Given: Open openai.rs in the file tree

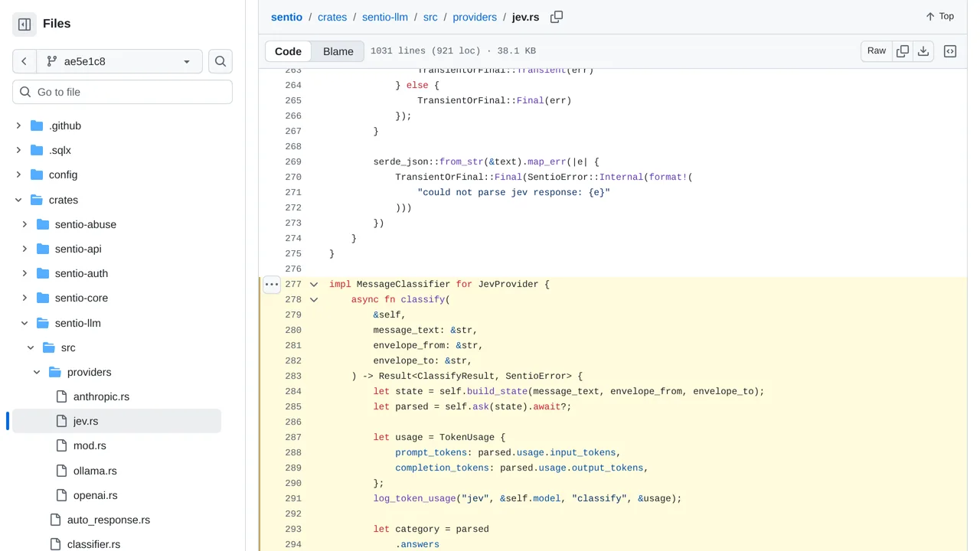Looking at the screenshot, I should click(96, 495).
